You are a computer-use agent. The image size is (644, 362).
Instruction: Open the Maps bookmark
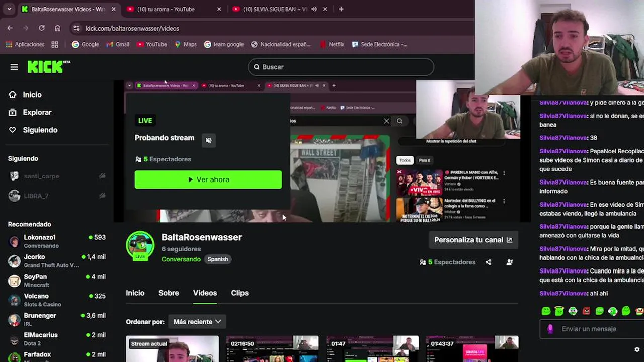(185, 44)
